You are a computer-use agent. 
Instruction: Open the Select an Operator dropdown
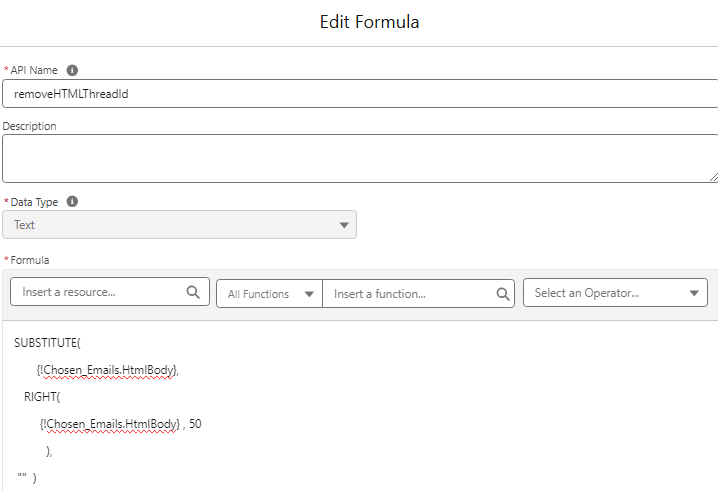[x=614, y=293]
